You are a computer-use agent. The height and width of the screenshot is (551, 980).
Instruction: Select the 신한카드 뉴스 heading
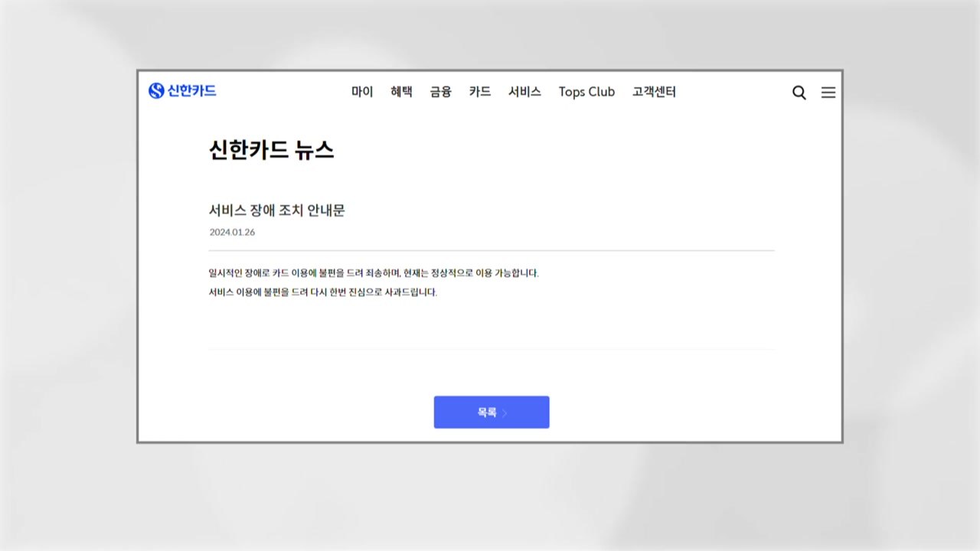[x=272, y=150]
